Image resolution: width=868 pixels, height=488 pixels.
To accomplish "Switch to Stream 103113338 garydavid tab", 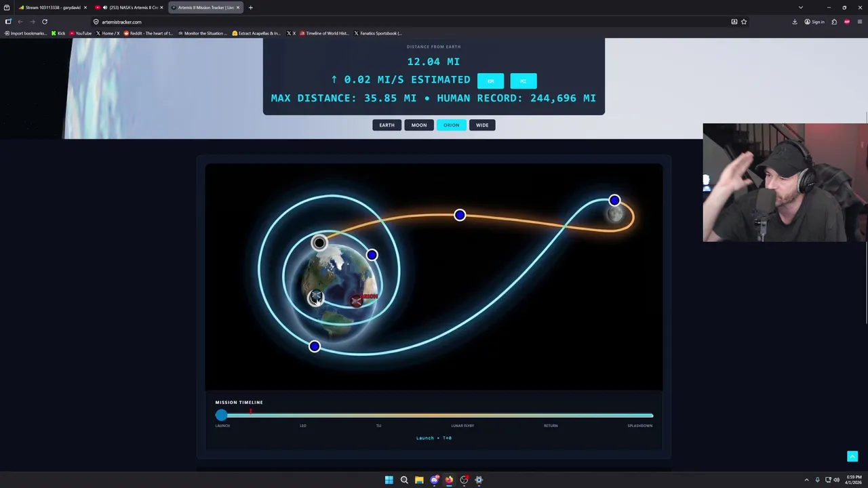I will (51, 7).
